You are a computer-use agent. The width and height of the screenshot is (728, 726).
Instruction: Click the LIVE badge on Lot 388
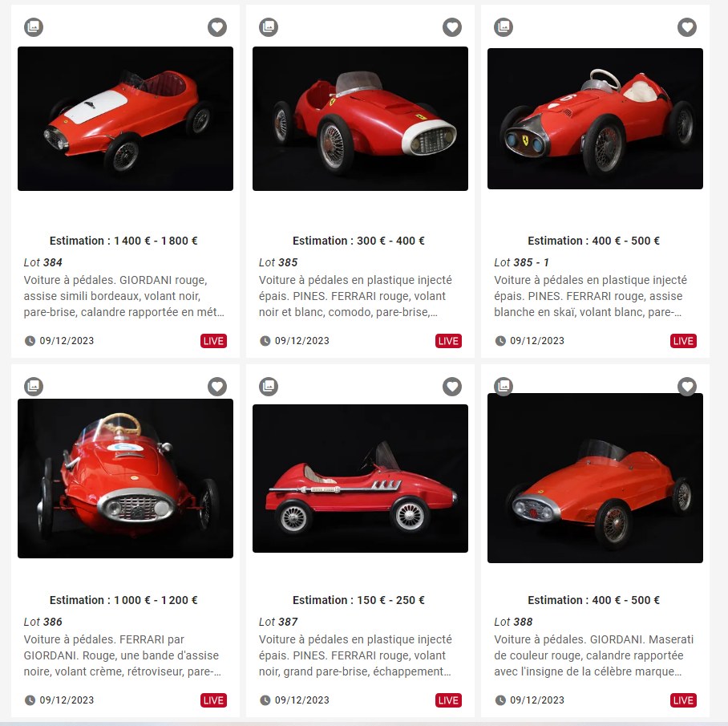[683, 700]
